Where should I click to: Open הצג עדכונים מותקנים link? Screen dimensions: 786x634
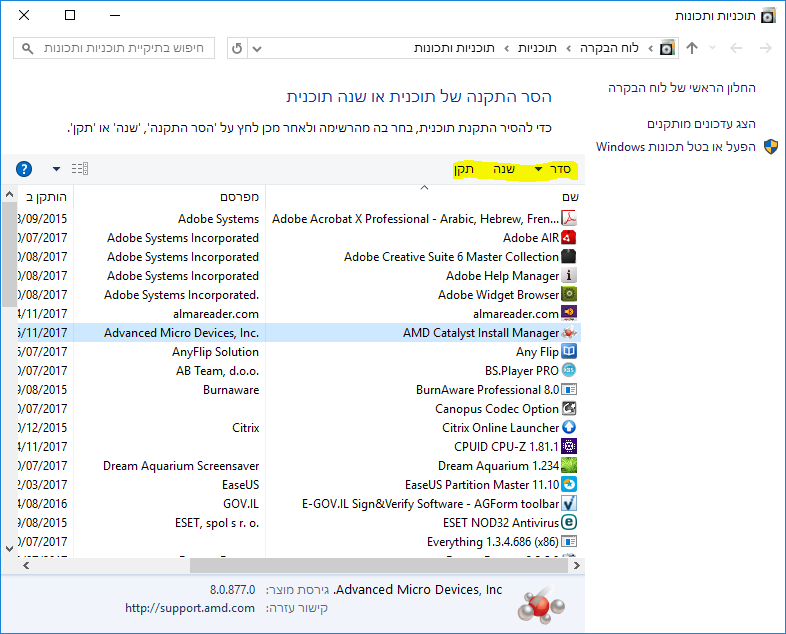pyautogui.click(x=701, y=124)
